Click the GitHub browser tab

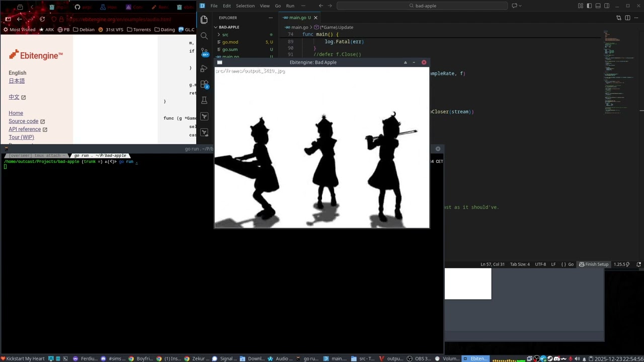84,7
